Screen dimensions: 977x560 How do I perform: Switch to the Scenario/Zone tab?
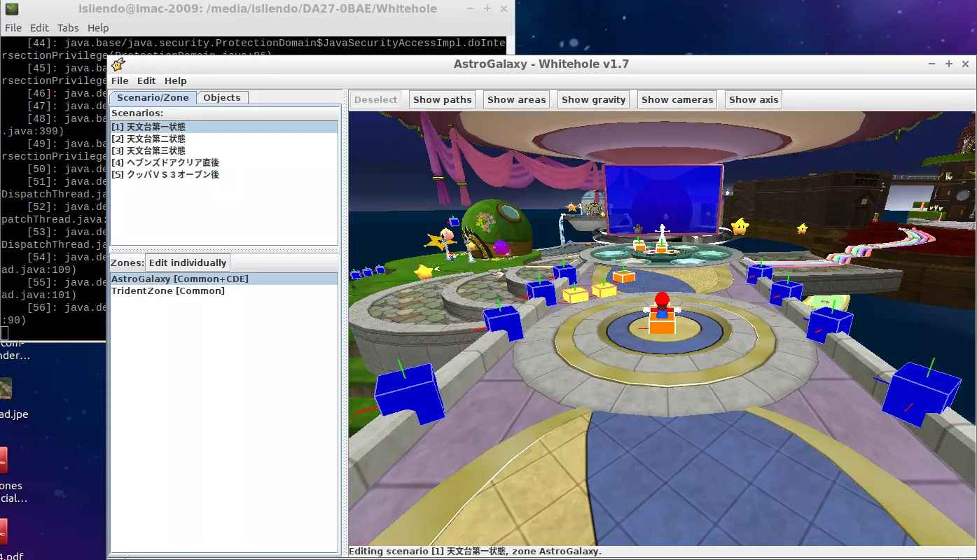[153, 98]
